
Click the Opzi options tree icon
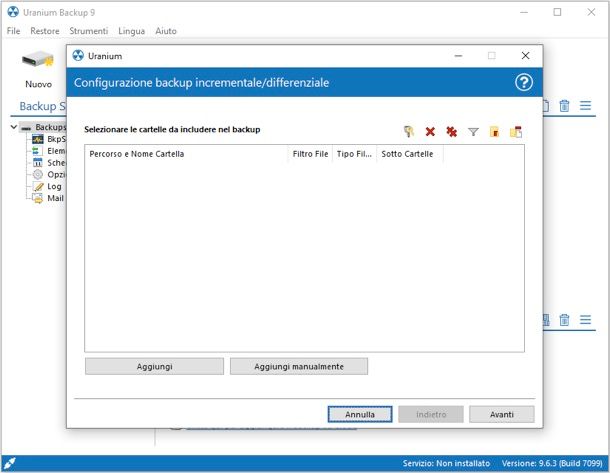tap(38, 174)
